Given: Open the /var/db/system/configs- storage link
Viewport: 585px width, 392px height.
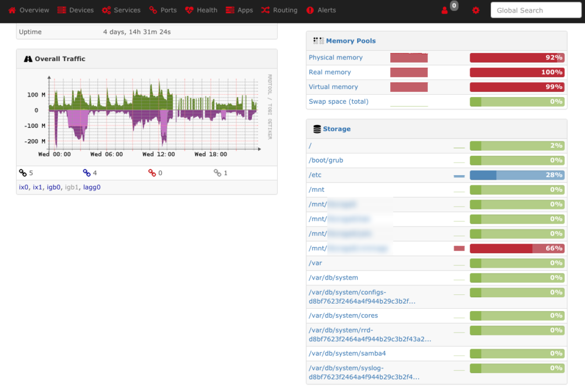Looking at the screenshot, I should click(362, 297).
